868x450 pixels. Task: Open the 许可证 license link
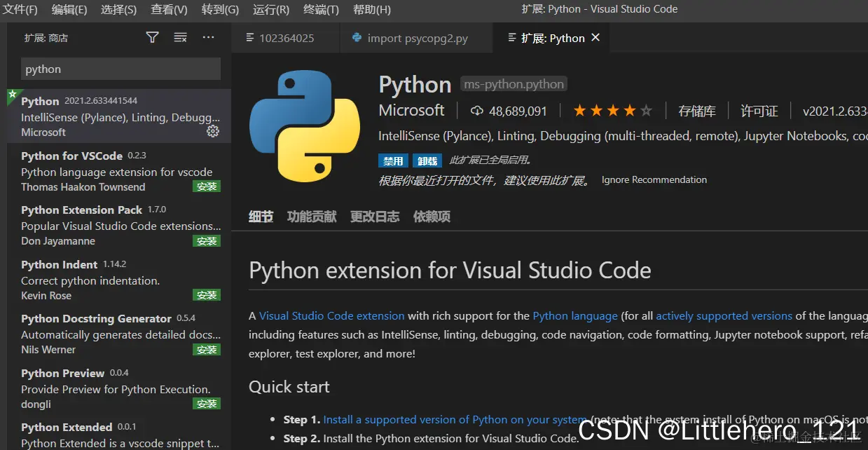pyautogui.click(x=759, y=111)
